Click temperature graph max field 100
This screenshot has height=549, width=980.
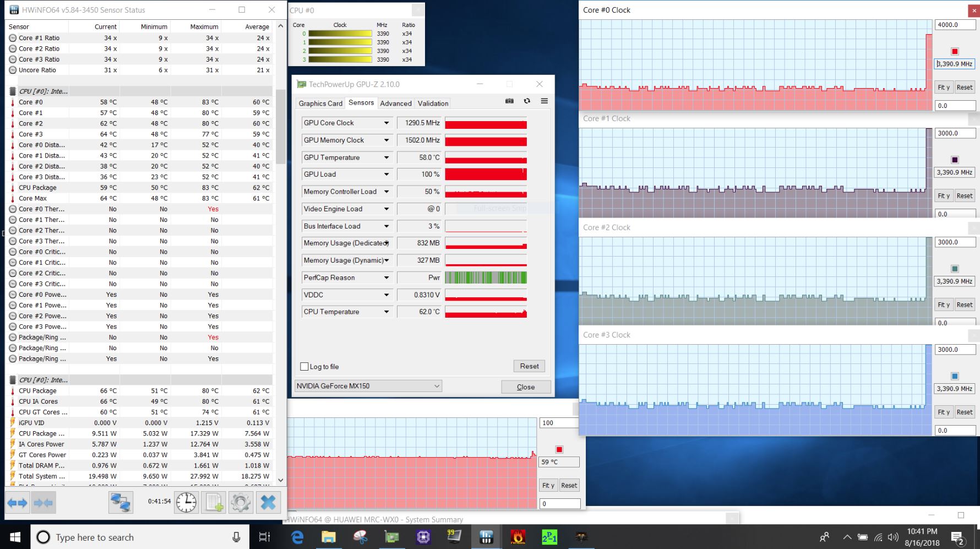tap(559, 423)
